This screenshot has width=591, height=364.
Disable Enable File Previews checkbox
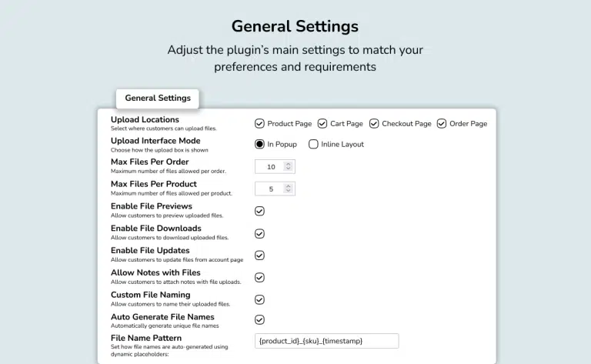click(x=260, y=211)
